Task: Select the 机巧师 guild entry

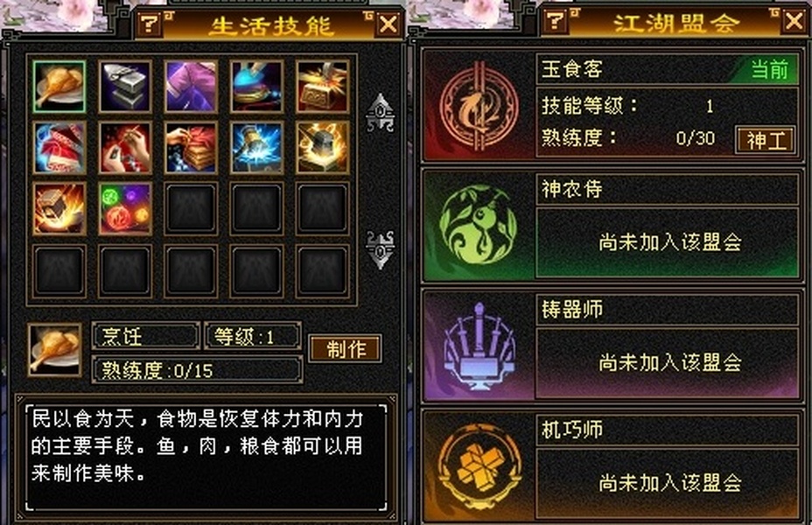Action: tap(611, 466)
